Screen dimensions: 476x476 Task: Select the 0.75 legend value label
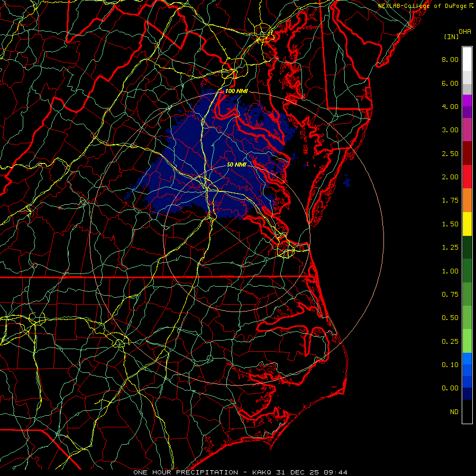(450, 295)
